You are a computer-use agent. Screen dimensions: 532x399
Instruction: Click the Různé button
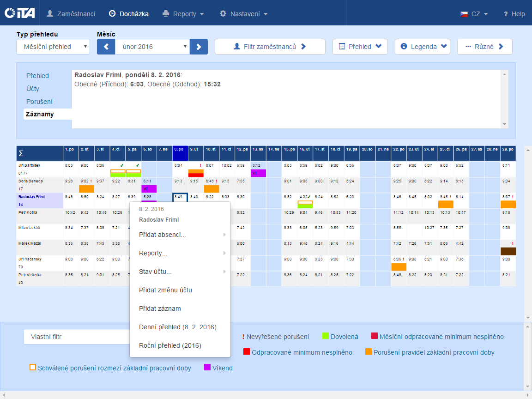pos(484,47)
